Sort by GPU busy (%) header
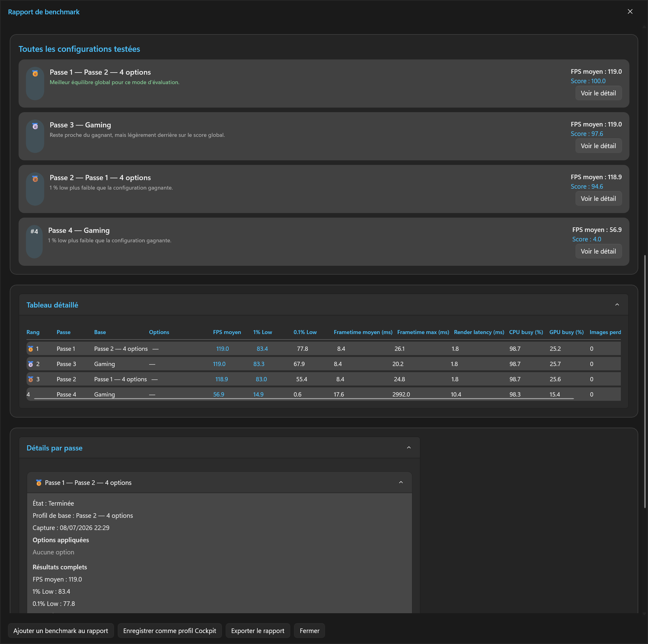This screenshot has height=644, width=648. click(x=566, y=332)
